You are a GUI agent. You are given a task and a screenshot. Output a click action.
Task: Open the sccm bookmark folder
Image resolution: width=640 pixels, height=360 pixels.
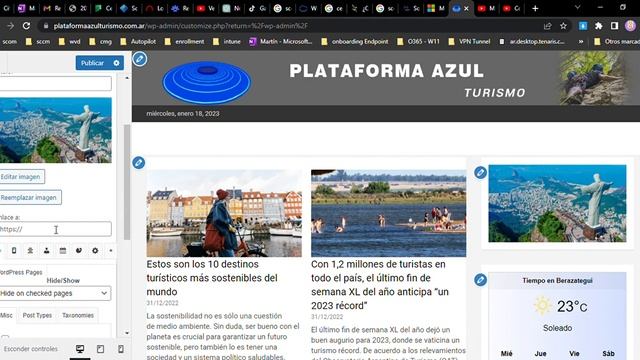coord(38,41)
